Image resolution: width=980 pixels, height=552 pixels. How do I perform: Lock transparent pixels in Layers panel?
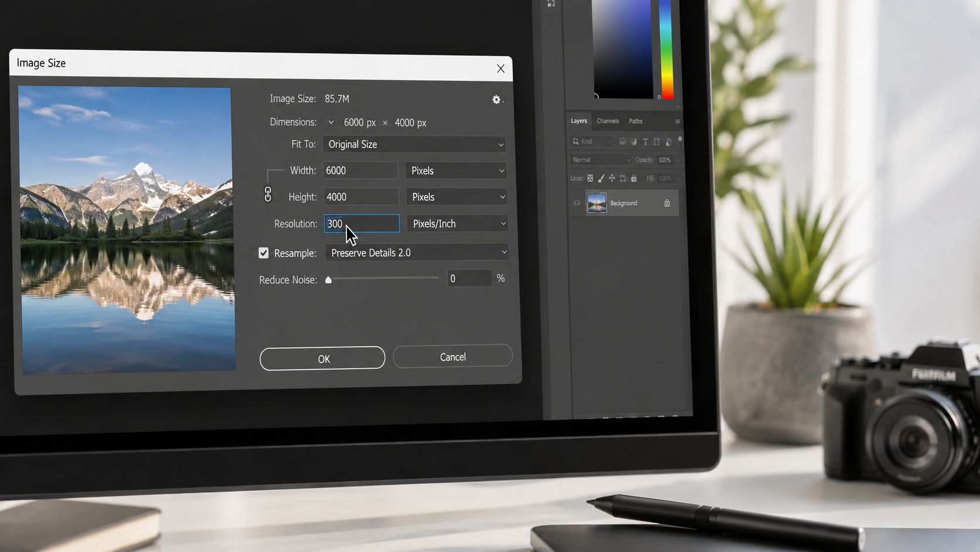coord(590,178)
